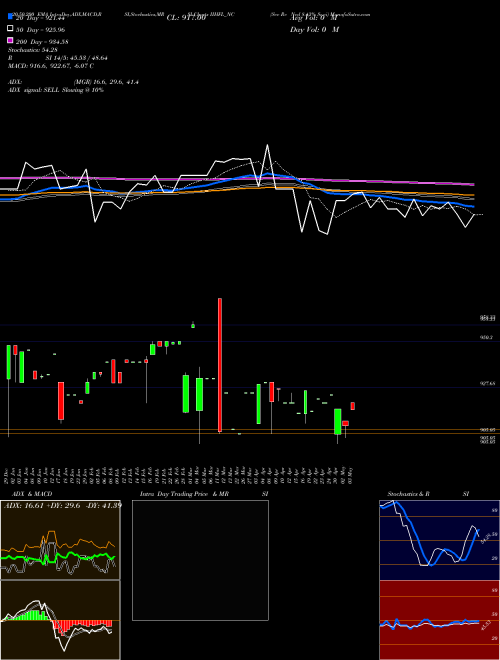Image resolution: width=500 pixels, height=660 pixels.
Task: Click the 'Stochastics: 54.28' reading
Action: click(32, 50)
